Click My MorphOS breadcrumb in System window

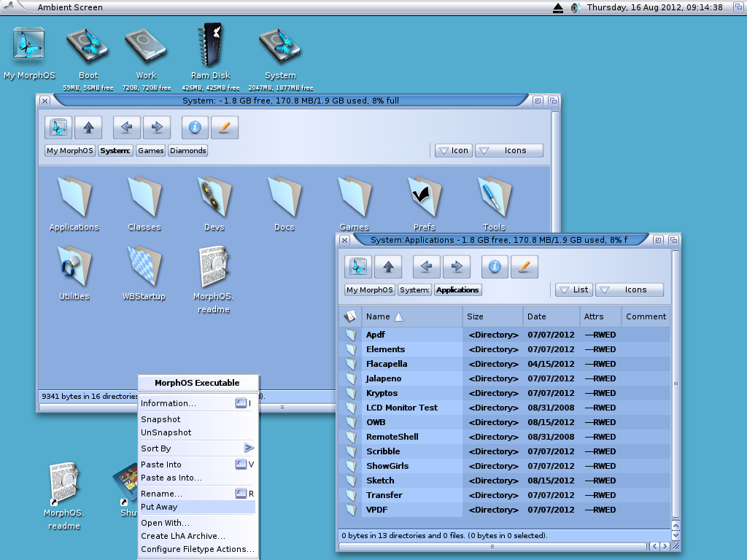[x=70, y=150]
